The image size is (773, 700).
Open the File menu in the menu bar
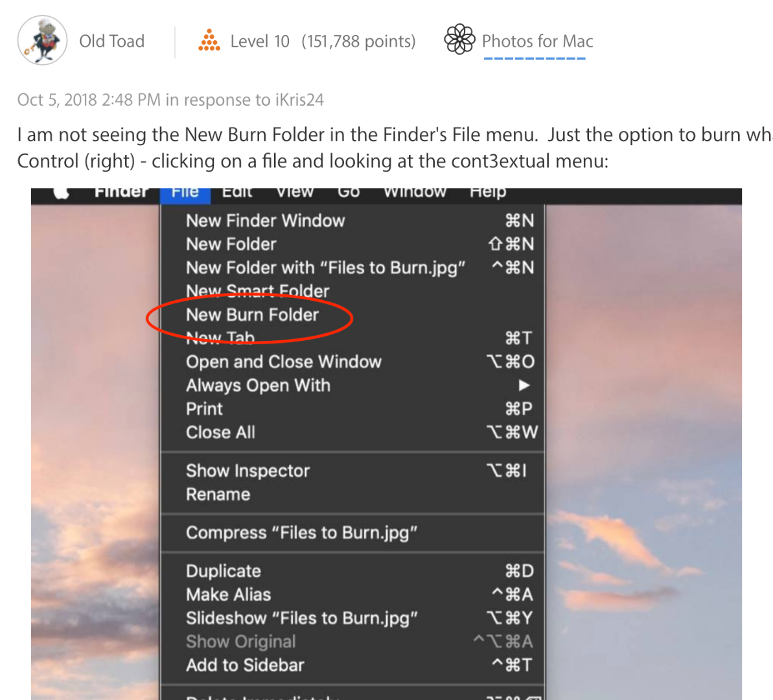click(x=185, y=192)
